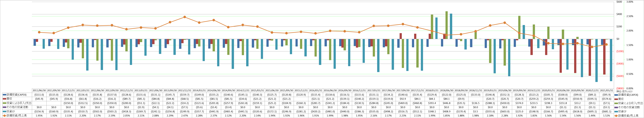Click the blue 設備投資(CAPEX) swatch in the left row header
644x118 pixels.
click(5, 95)
